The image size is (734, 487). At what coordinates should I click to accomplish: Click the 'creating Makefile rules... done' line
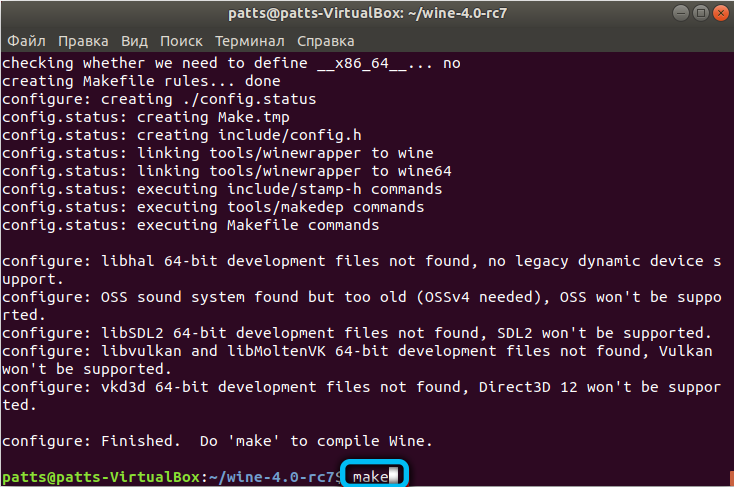(x=141, y=81)
